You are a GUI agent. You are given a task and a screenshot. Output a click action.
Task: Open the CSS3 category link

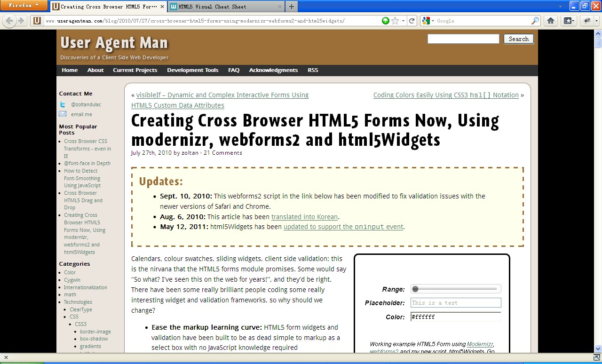pos(80,324)
